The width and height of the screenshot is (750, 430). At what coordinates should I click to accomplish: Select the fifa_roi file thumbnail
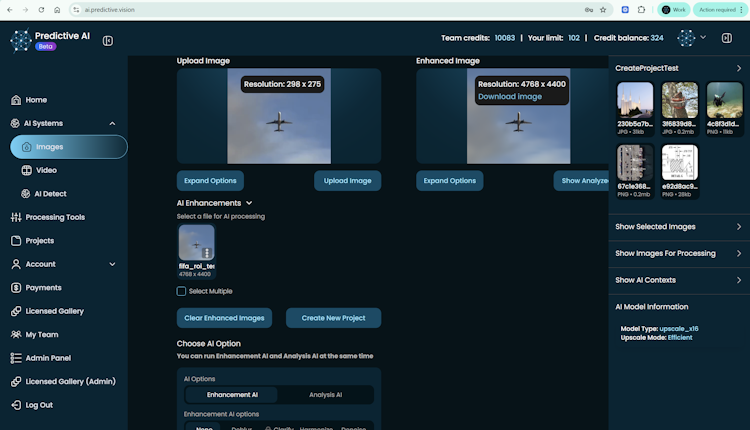[x=197, y=243]
